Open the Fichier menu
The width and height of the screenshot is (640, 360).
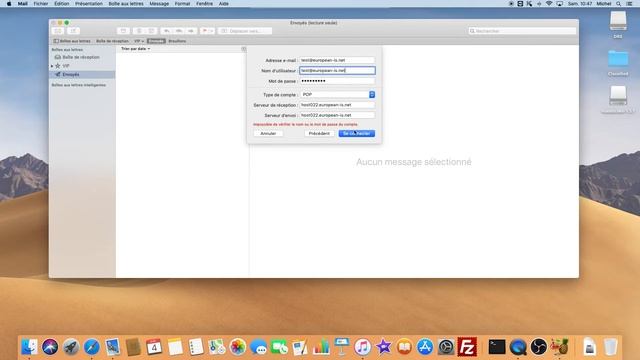tap(40, 4)
